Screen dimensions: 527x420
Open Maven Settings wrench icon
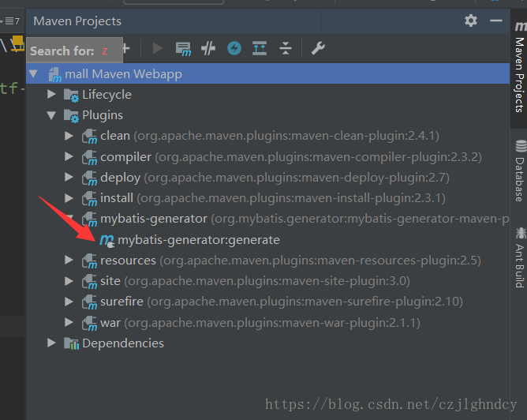[x=318, y=48]
